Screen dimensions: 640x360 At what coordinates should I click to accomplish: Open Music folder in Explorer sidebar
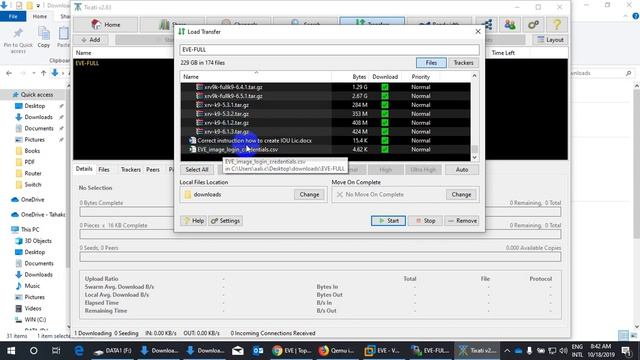click(x=32, y=286)
